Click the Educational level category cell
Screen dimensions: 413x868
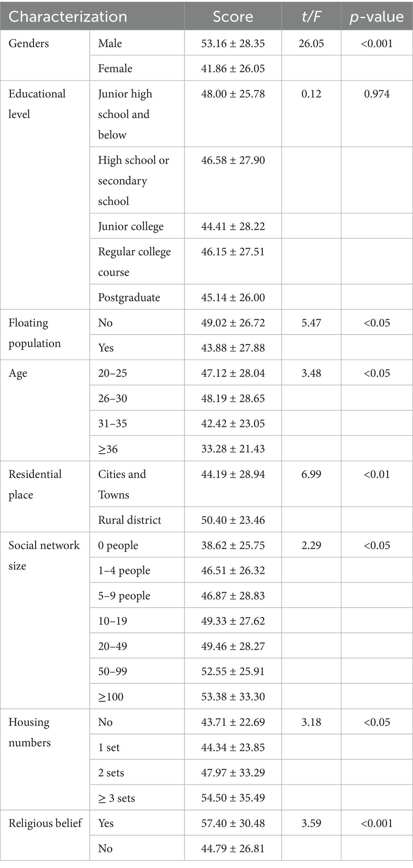point(37,104)
